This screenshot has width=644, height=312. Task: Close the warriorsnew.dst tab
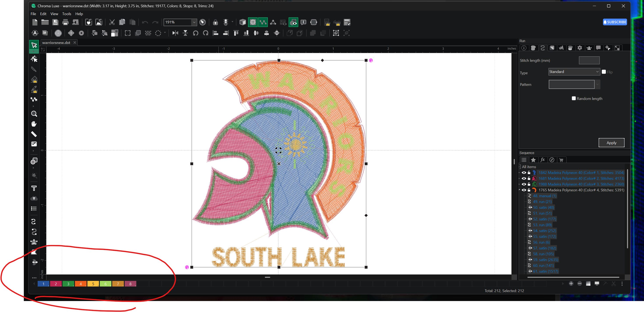(74, 43)
